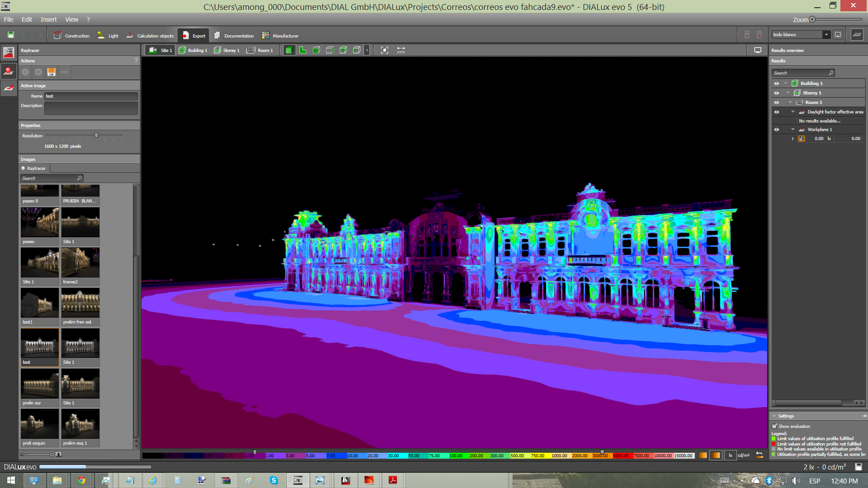This screenshot has width=868, height=488.
Task: Switch to the Calculation objects tab
Action: [x=150, y=36]
